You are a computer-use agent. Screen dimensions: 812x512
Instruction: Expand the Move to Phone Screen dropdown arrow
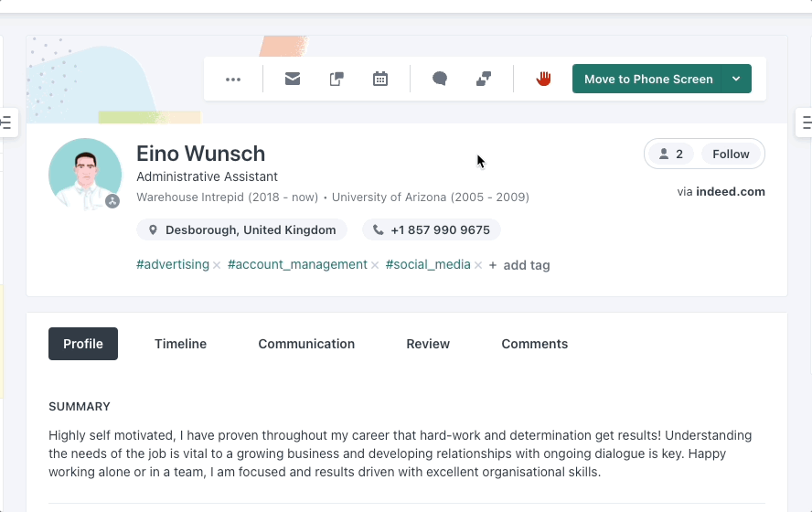point(736,80)
